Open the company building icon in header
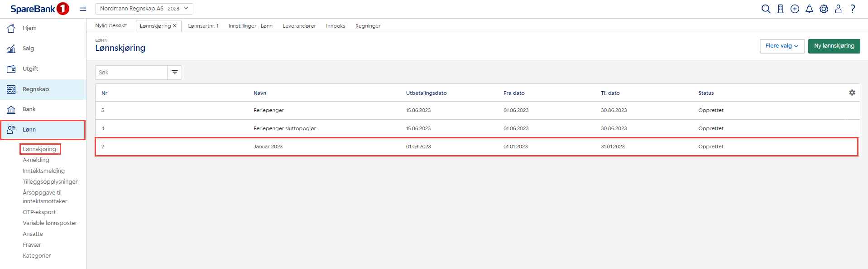This screenshot has width=868, height=269. point(780,9)
